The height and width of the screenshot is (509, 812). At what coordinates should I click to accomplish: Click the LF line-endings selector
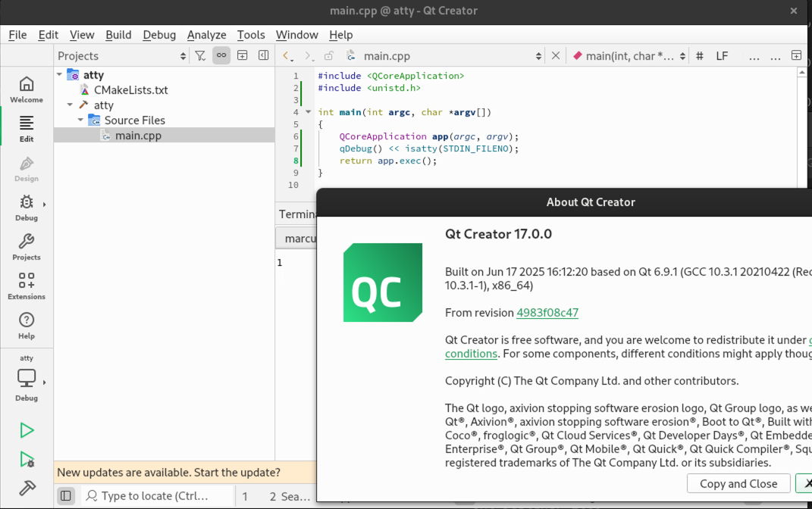coord(722,56)
